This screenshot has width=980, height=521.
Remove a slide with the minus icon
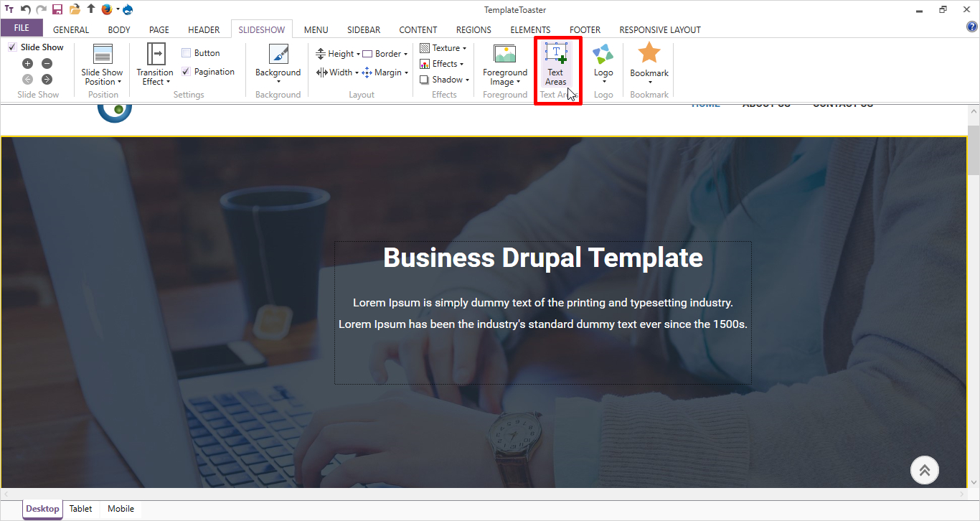pos(47,64)
